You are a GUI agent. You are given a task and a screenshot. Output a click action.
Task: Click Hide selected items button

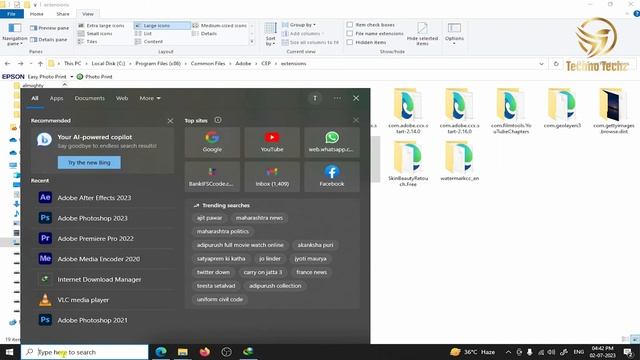pos(422,34)
